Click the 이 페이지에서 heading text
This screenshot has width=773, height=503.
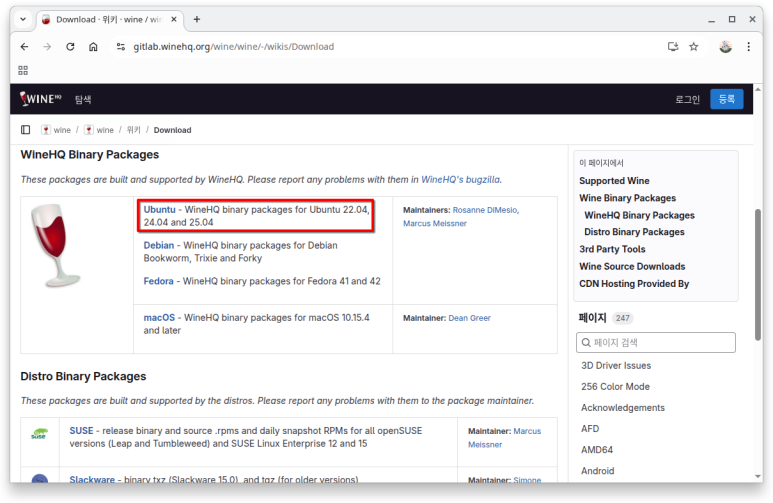pyautogui.click(x=601, y=163)
